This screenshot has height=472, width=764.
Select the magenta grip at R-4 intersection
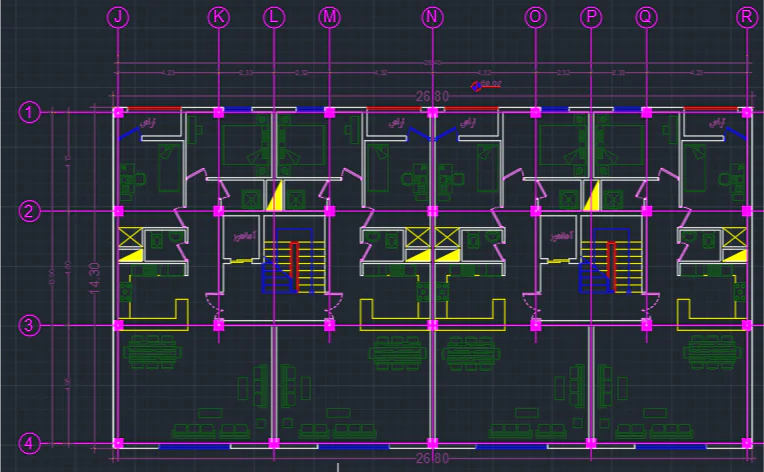[x=746, y=442]
